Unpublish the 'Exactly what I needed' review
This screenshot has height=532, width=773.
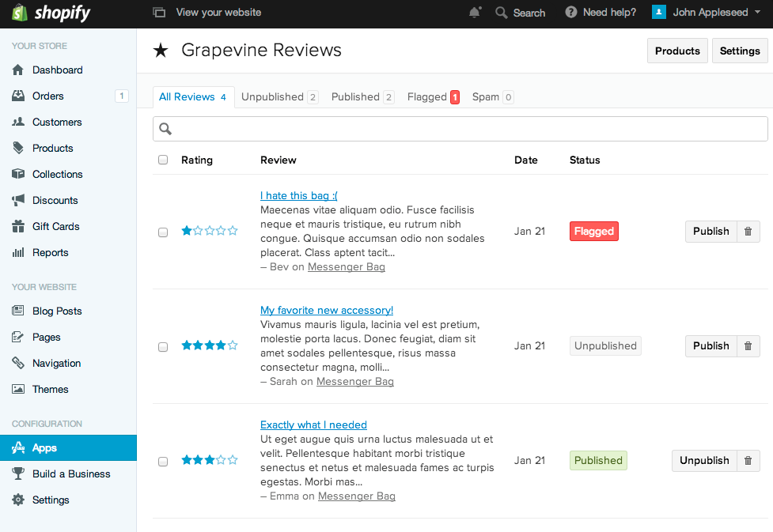[704, 461]
